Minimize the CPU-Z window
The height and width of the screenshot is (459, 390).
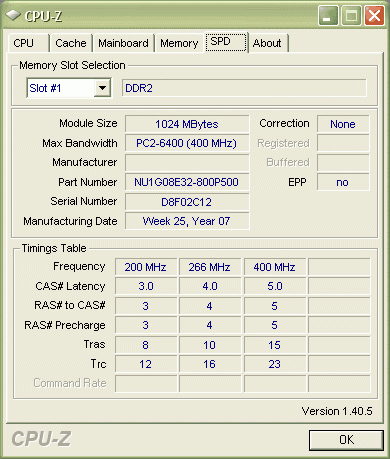coord(328,16)
